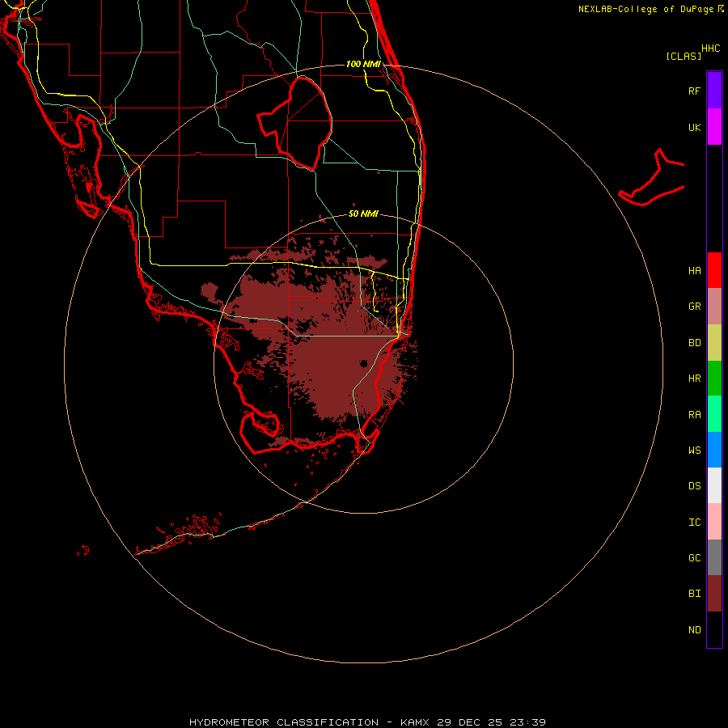
Task: Click the HA legend label
Action: tap(694, 270)
